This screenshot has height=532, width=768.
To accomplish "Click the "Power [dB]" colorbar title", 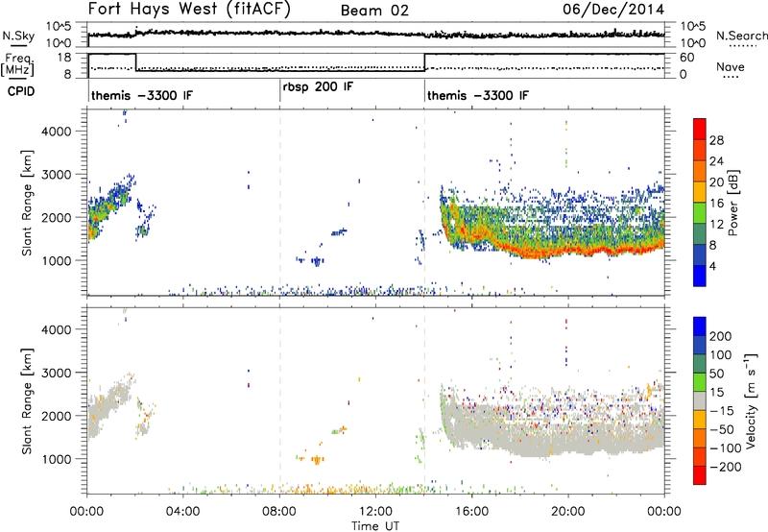I will coord(732,203).
